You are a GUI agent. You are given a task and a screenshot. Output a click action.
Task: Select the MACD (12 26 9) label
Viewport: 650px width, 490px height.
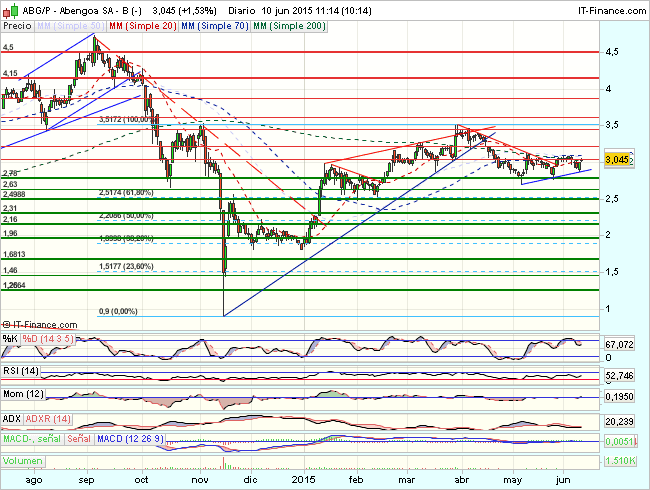pos(130,439)
